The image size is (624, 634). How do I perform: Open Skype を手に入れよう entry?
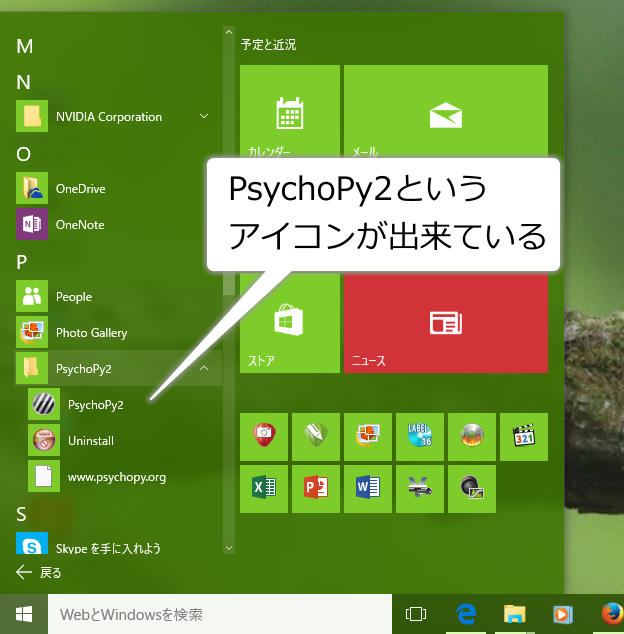108,547
